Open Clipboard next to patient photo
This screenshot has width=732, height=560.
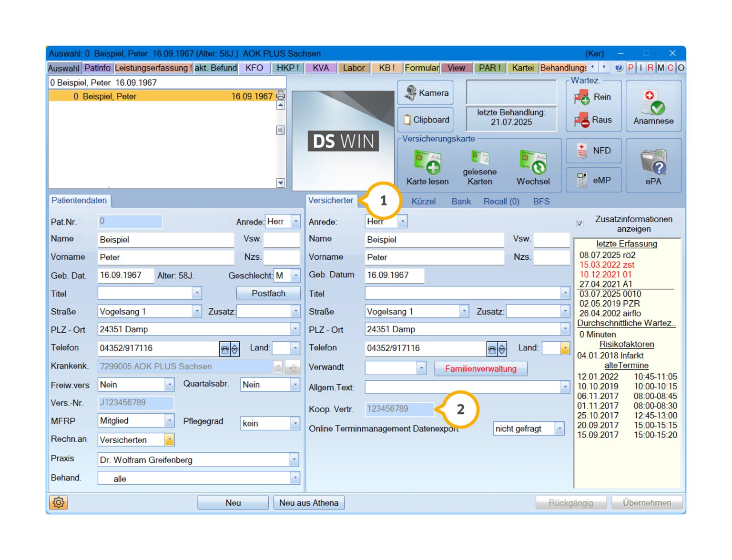point(426,120)
